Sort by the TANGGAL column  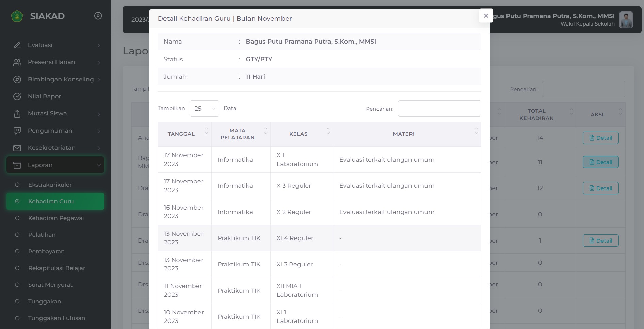184,134
